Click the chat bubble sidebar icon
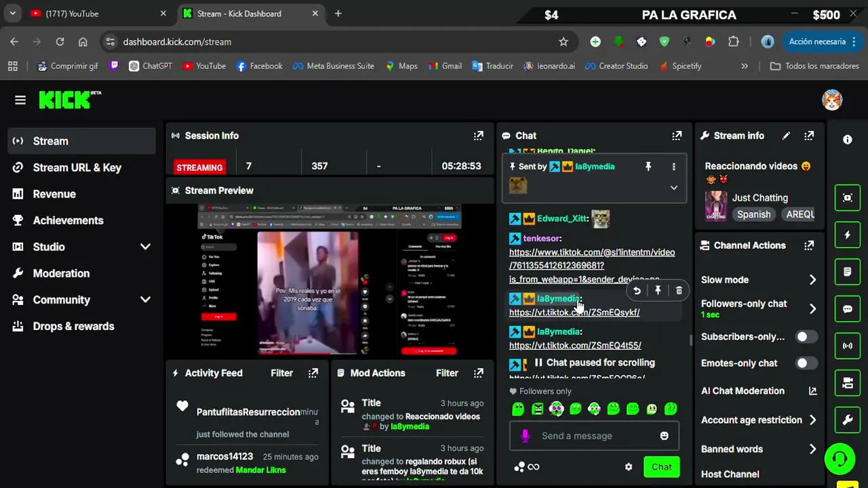 (848, 309)
